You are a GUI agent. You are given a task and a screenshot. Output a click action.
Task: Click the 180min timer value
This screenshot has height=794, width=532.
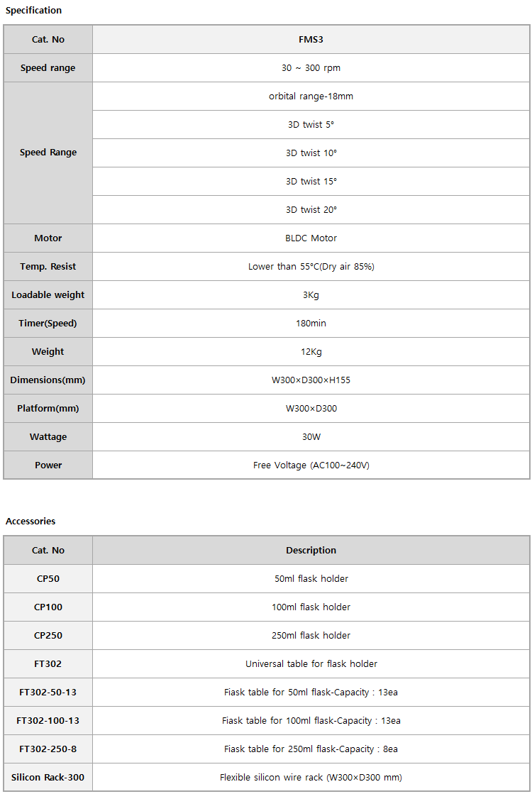click(x=311, y=323)
